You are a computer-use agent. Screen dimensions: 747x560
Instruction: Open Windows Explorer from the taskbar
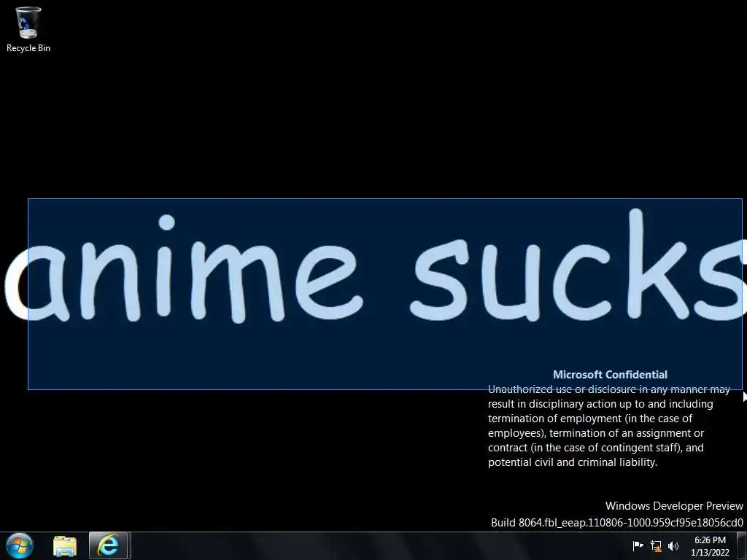point(65,546)
